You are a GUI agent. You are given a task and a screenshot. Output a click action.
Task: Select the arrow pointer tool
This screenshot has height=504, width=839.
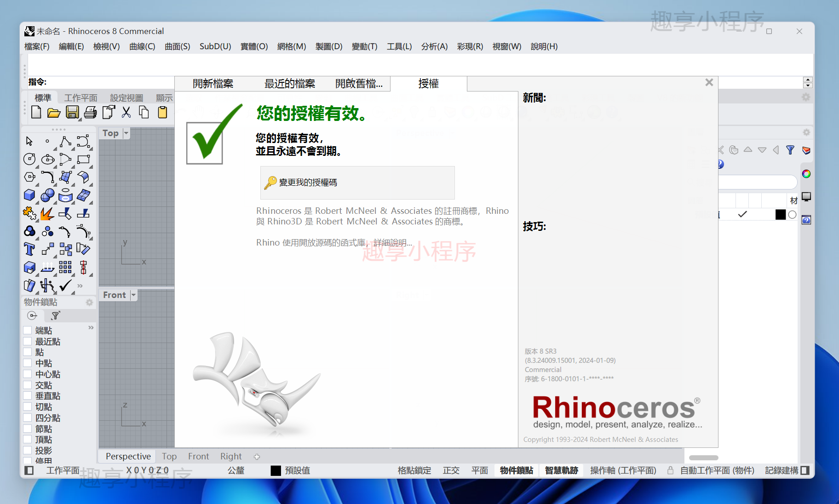[29, 141]
